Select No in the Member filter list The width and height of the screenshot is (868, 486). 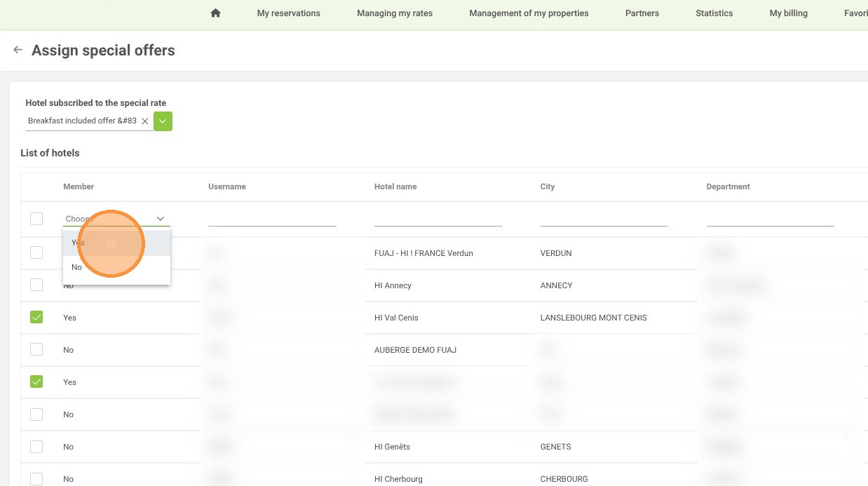click(116, 267)
